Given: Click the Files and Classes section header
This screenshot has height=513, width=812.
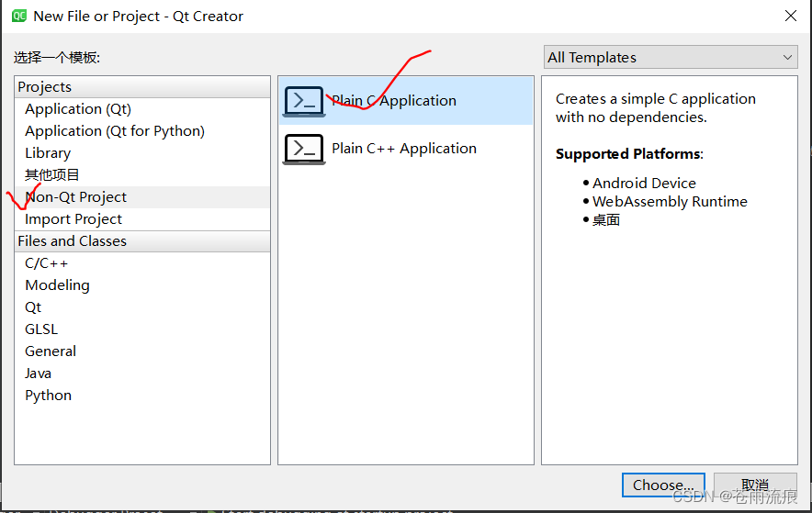Looking at the screenshot, I should point(142,241).
